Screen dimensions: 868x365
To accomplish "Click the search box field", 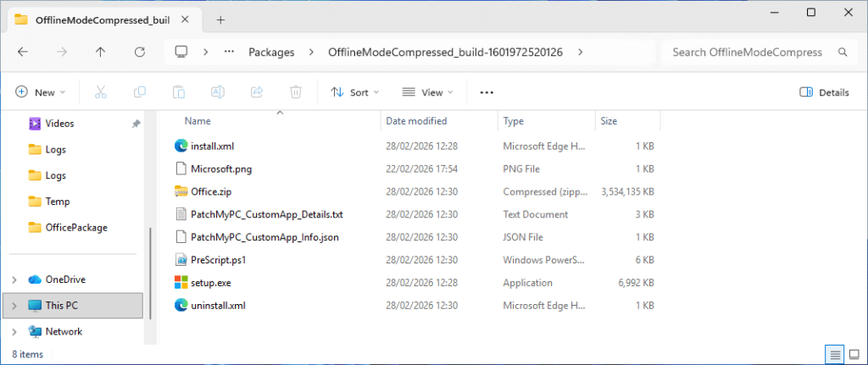I will click(x=748, y=52).
